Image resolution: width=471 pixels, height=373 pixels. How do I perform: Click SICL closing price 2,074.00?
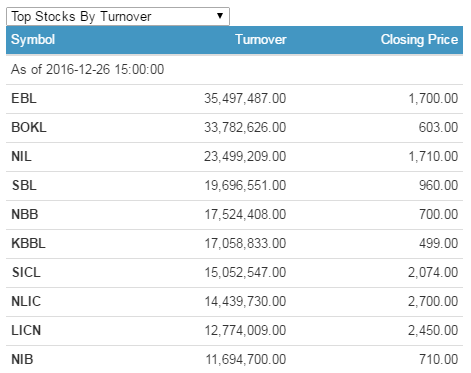[x=433, y=272]
